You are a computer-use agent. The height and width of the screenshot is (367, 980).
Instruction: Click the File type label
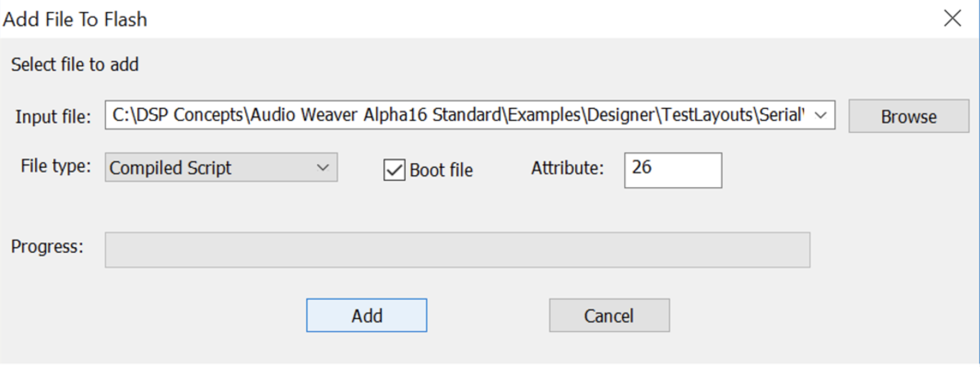55,166
